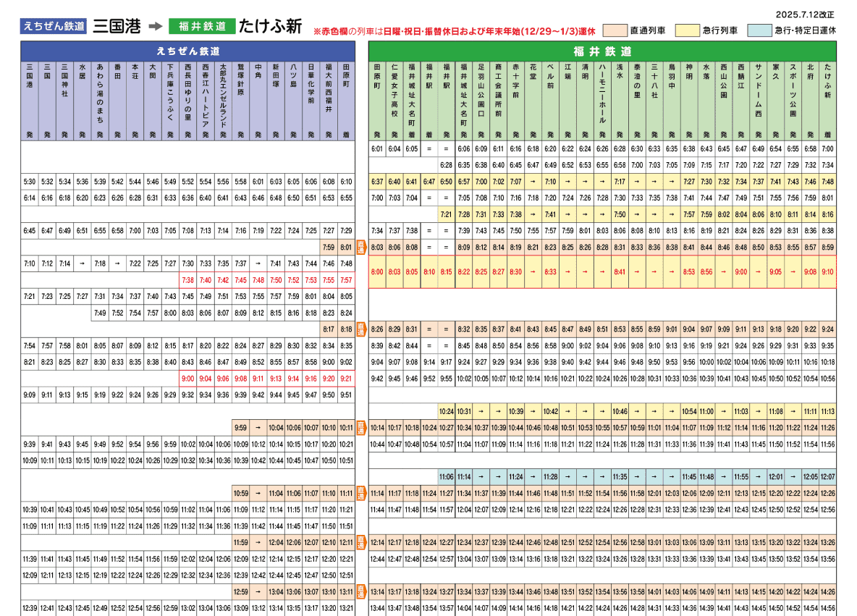Click the ハーモニーホール station column header
Viewport: 857px width, 616px height.
(602, 93)
